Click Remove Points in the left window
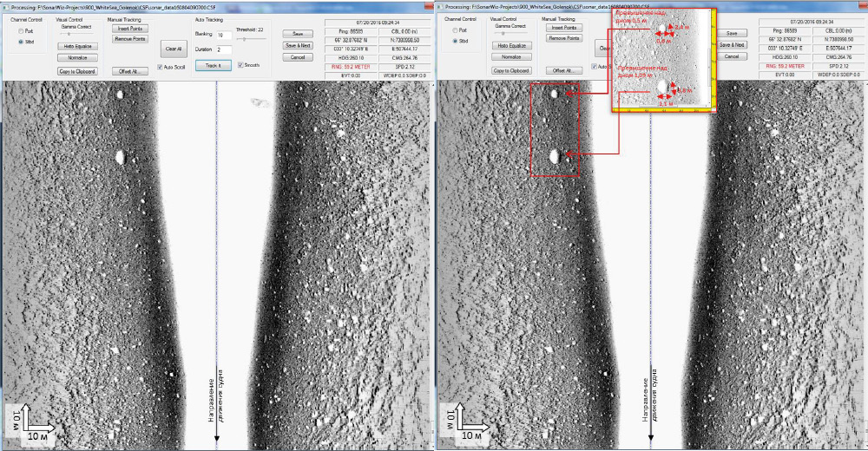This screenshot has width=868, height=451. tap(130, 39)
